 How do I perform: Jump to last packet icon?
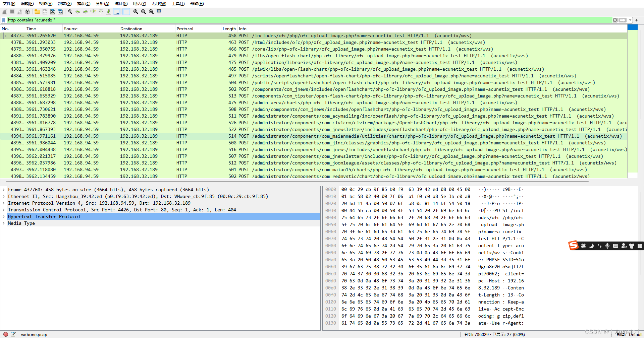point(109,12)
